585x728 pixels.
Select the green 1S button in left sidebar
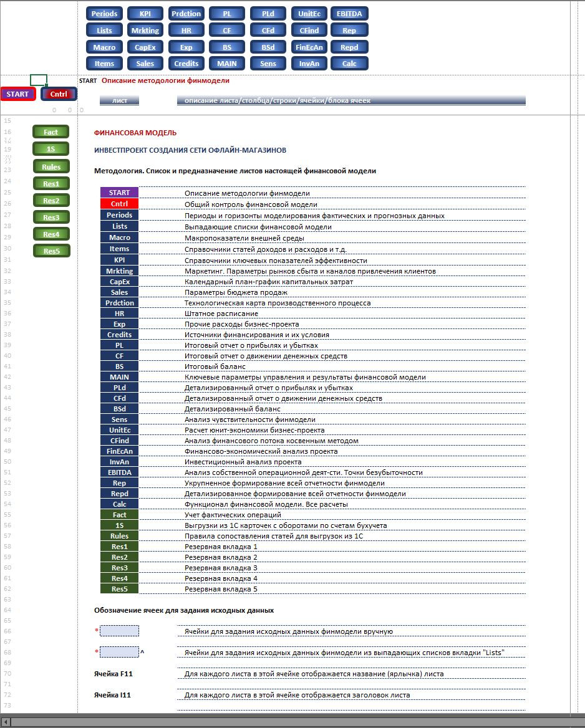click(x=51, y=149)
